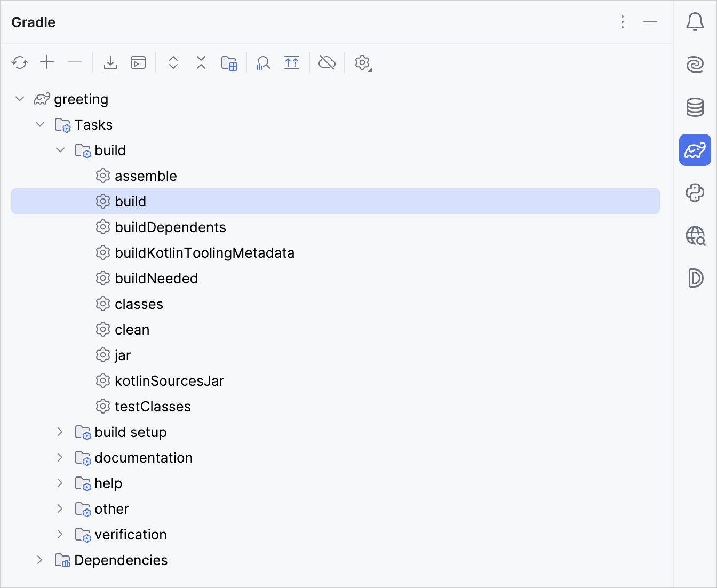This screenshot has height=588, width=717.
Task: Open the Execute Gradle Task icon
Action: click(x=138, y=63)
